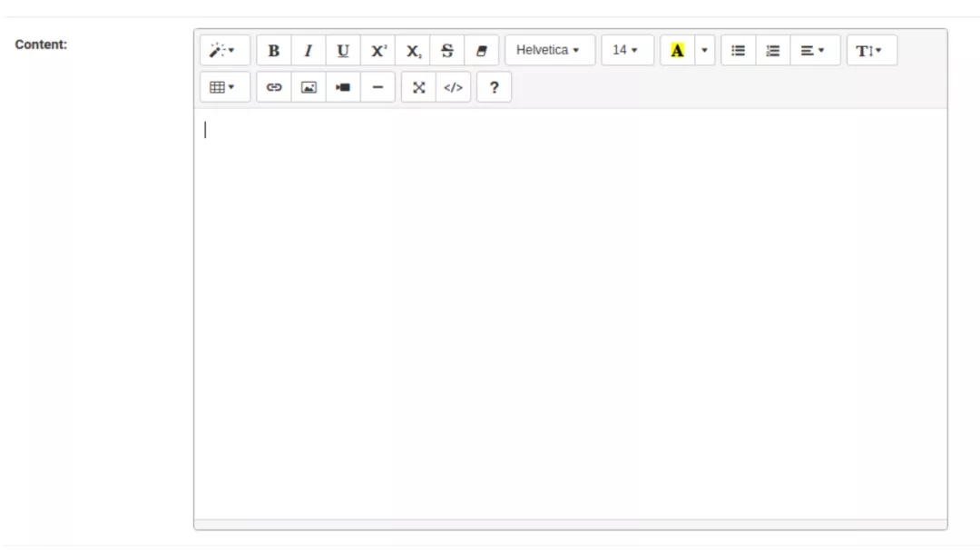Toggle bold formatting

click(274, 51)
